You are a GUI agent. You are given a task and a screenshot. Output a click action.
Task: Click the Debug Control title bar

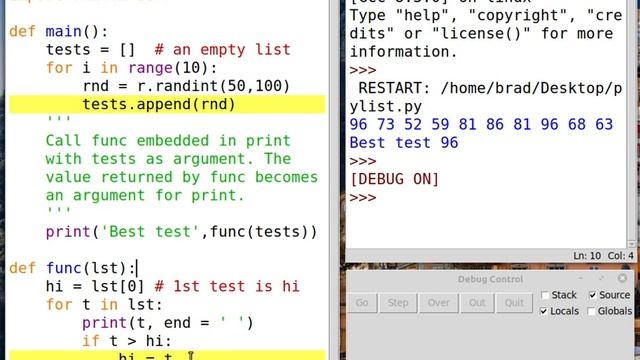coord(490,279)
